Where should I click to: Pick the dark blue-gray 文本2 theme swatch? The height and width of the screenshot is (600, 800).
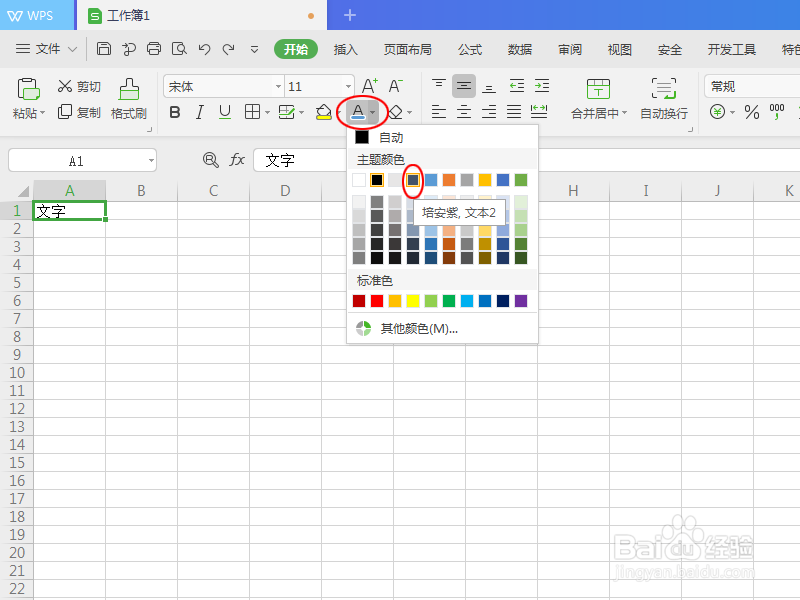click(413, 180)
